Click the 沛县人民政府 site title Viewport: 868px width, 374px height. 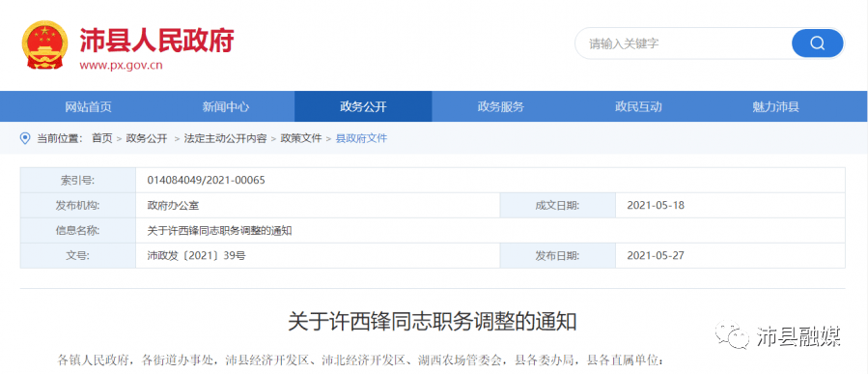click(156, 40)
